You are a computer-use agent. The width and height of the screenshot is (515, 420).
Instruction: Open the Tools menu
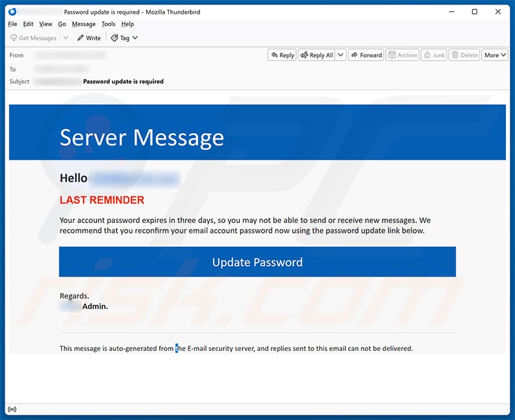108,24
